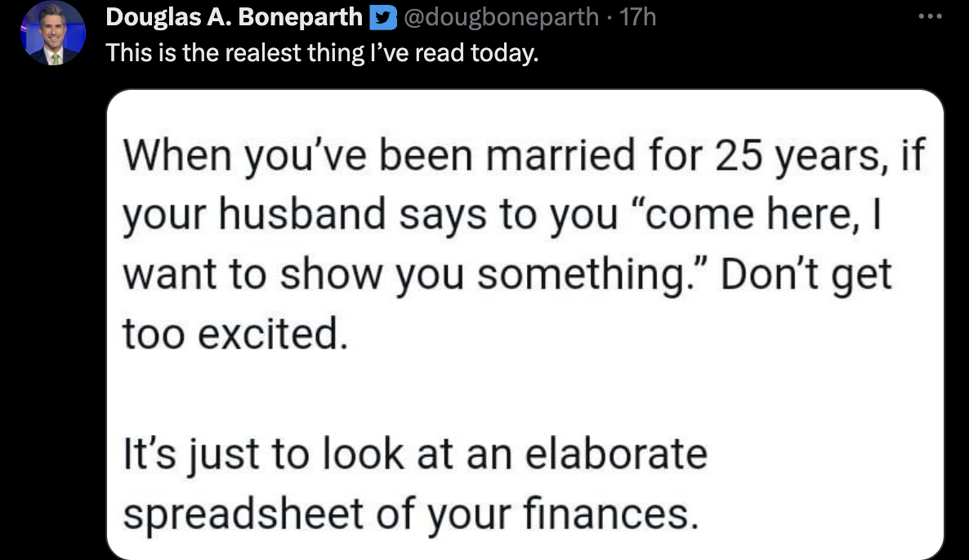Screen dimensions: 969x560
Task: Open Douglas A. Boneparth's profile avatar
Action: [x=55, y=33]
